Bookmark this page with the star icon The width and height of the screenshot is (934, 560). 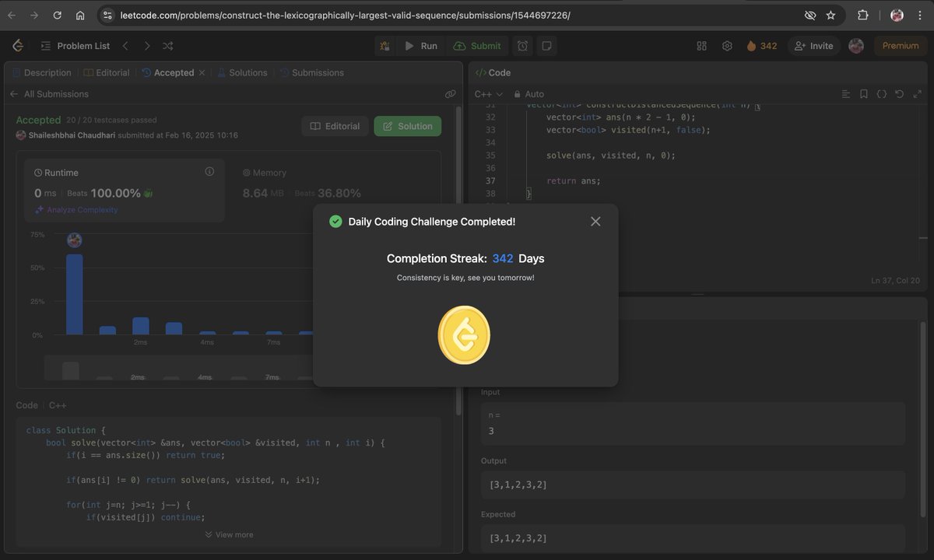click(x=830, y=15)
